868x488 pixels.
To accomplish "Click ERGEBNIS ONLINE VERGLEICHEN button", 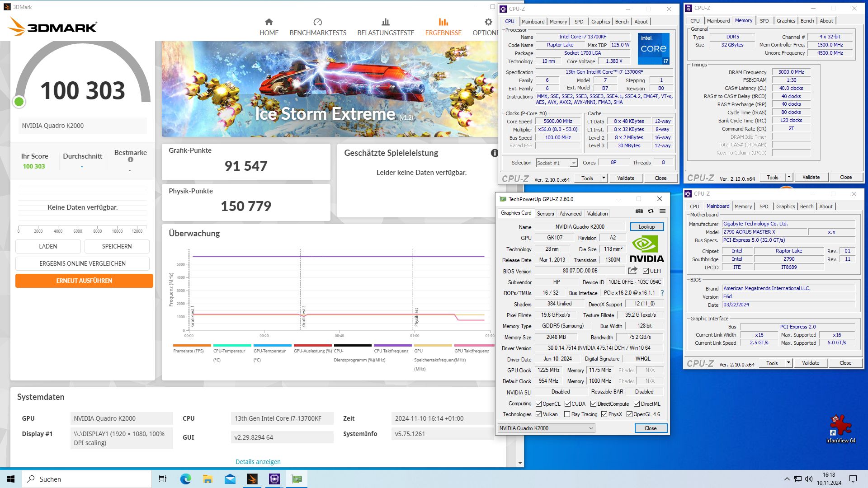I will point(82,263).
